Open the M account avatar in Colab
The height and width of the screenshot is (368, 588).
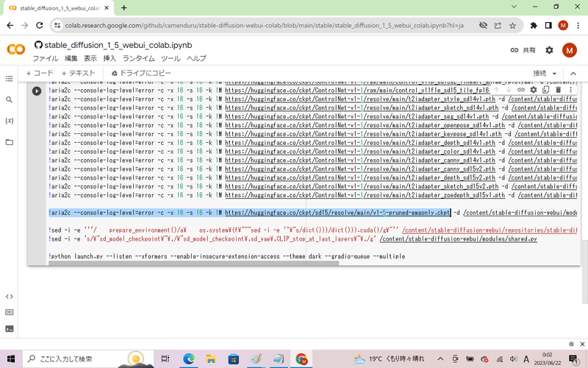[x=569, y=50]
